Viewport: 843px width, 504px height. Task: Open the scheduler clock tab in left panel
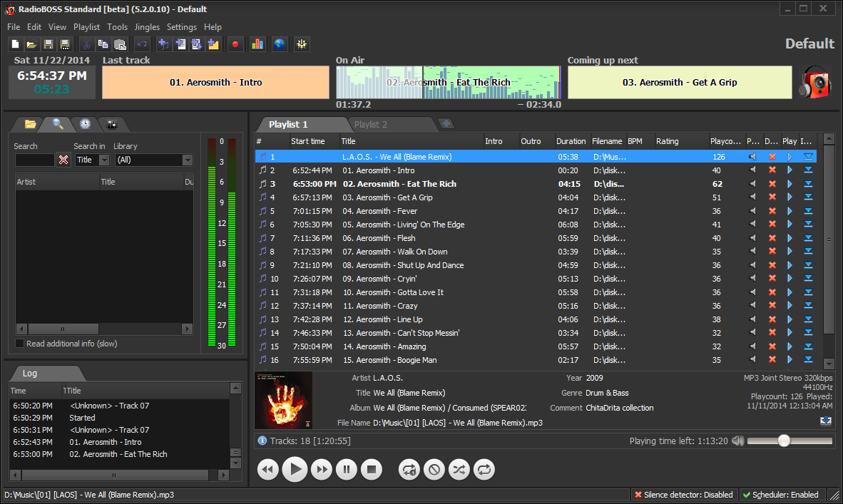coord(85,124)
